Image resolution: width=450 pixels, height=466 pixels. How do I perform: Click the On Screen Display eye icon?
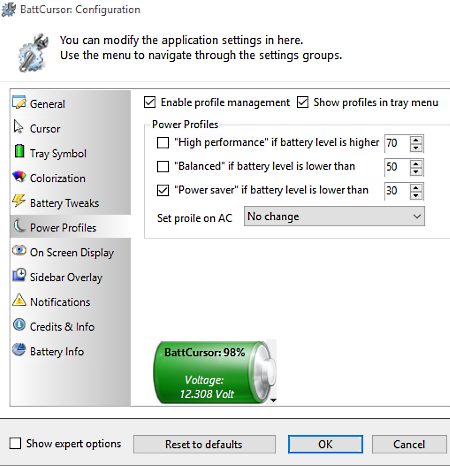[19, 250]
